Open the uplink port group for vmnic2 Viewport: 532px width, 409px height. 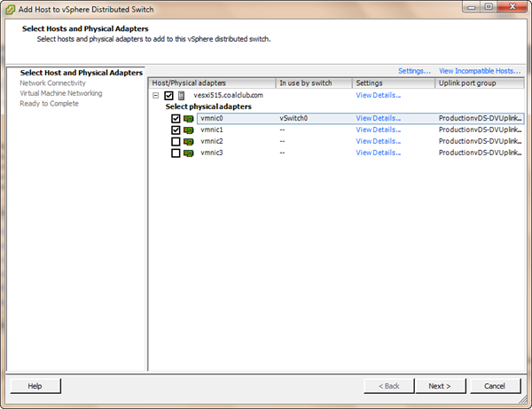point(480,141)
